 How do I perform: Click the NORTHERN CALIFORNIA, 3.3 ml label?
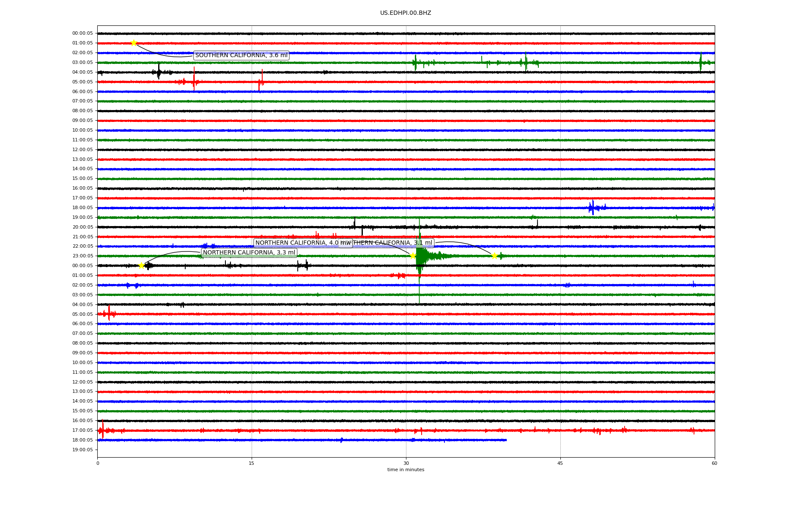coord(249,253)
